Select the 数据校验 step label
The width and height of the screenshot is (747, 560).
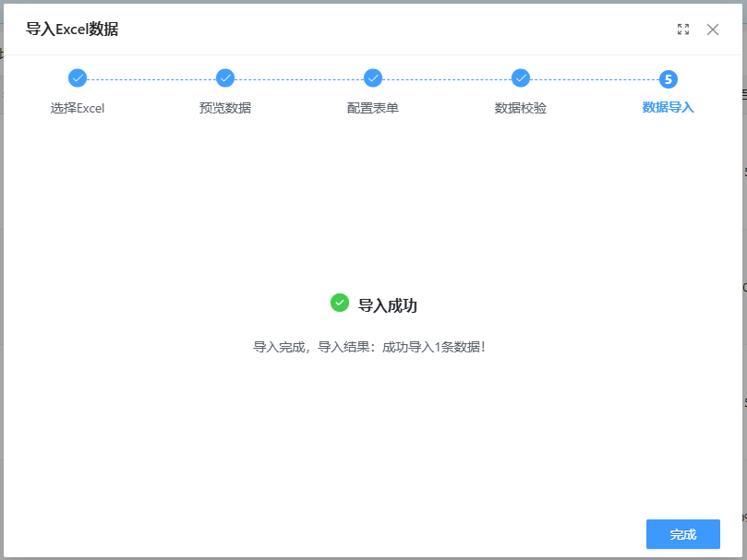pos(521,108)
